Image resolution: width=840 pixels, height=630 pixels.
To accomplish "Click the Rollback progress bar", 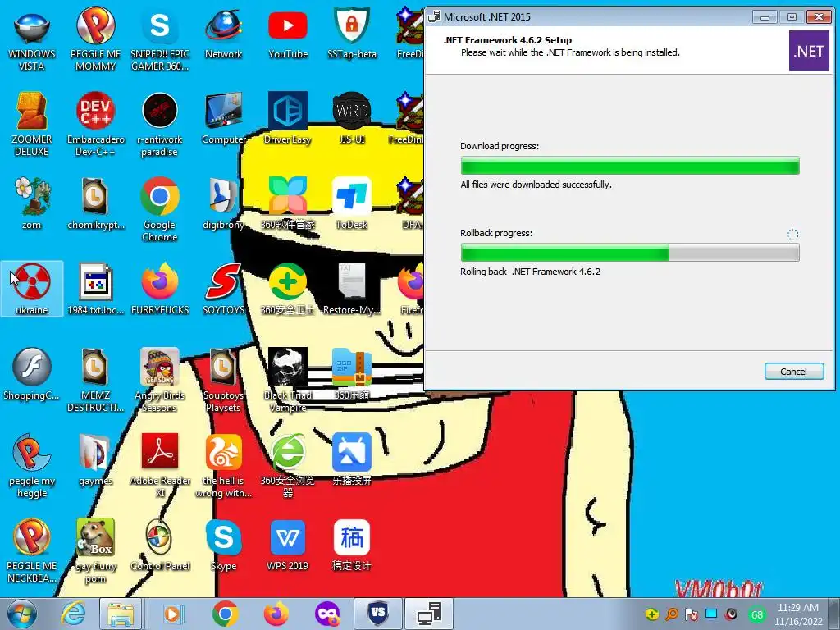I will (630, 253).
